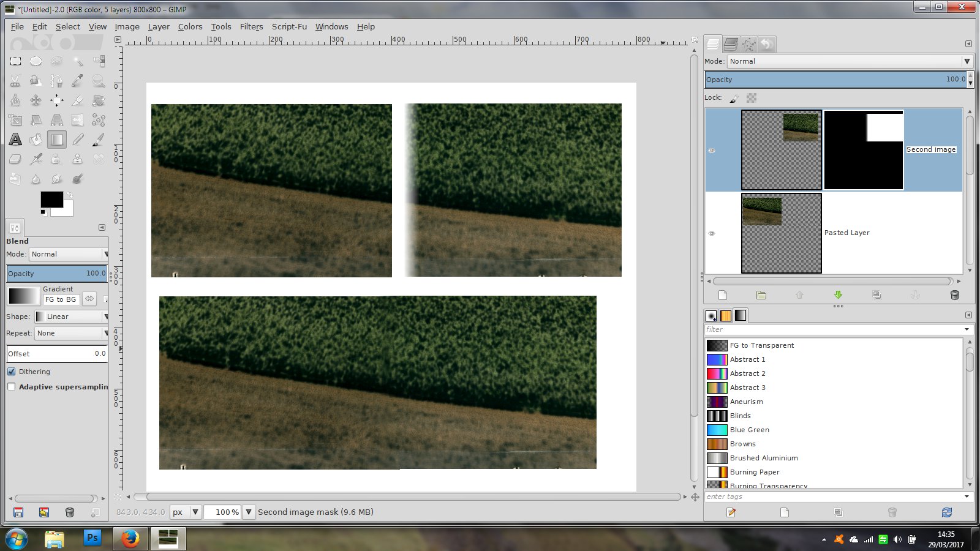Click the layer Opacity slider
The image size is (980, 551).
tap(836, 80)
